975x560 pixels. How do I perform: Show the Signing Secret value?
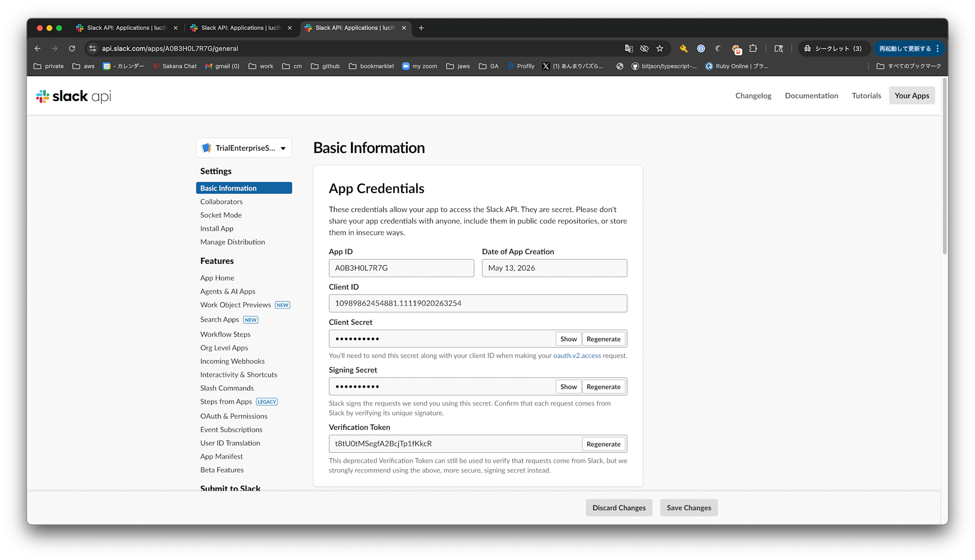tap(568, 387)
